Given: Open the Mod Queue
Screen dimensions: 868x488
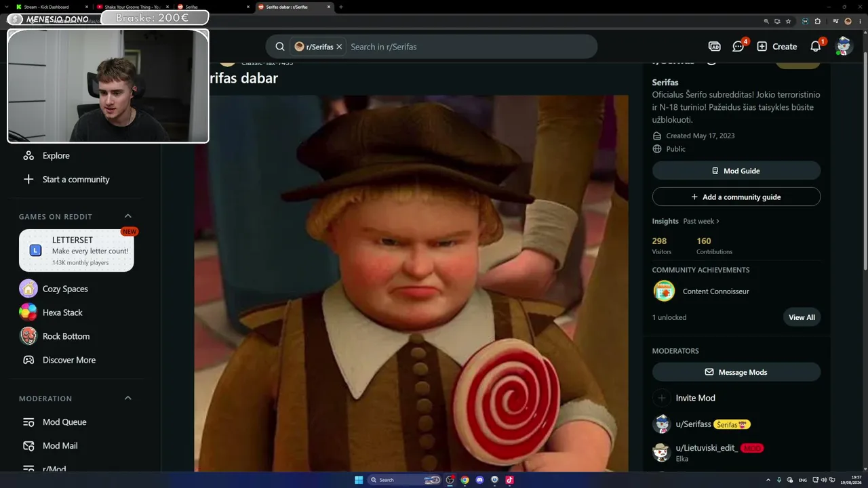Looking at the screenshot, I should point(55,422).
